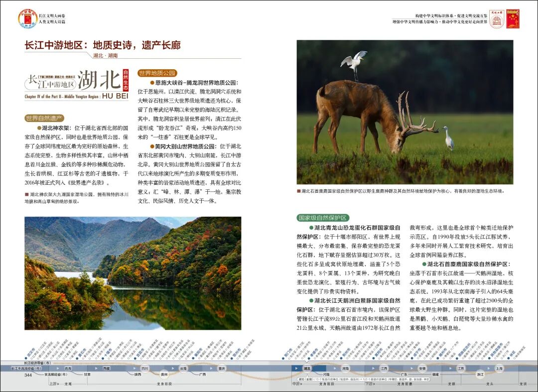Click the 江苏 circle on the river timeline
The width and height of the screenshot is (538, 392).
[x=461, y=368]
